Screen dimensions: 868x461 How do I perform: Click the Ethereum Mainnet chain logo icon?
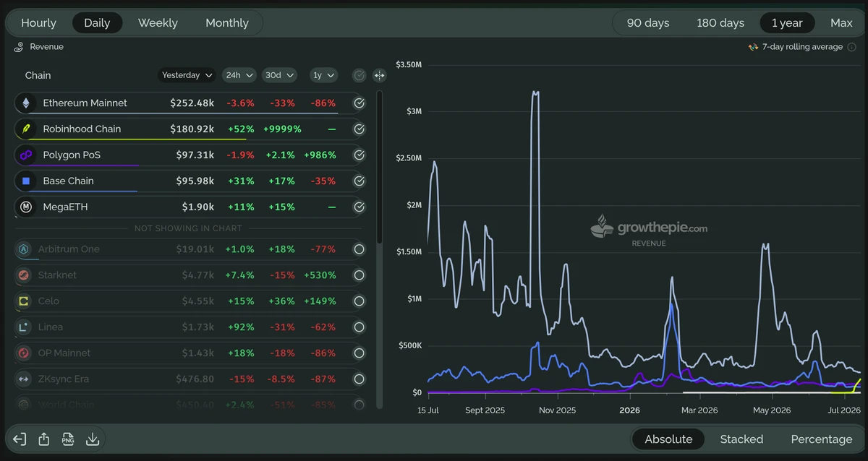click(26, 103)
